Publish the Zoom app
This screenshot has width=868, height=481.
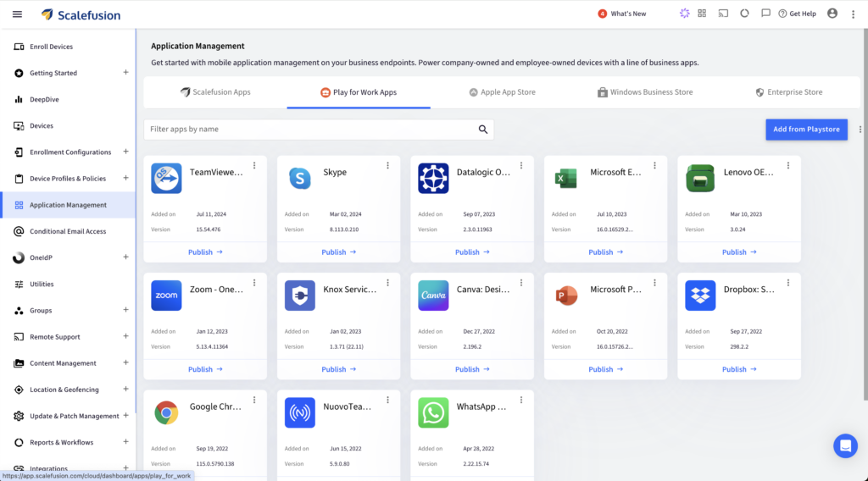(x=205, y=369)
